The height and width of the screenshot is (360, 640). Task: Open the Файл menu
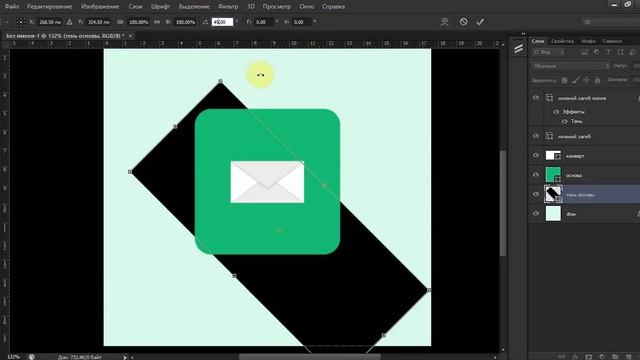(12, 7)
